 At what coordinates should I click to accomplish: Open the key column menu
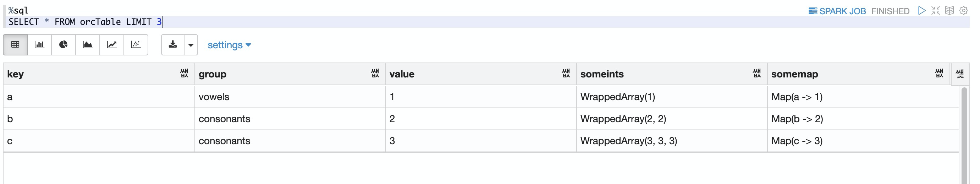click(184, 73)
